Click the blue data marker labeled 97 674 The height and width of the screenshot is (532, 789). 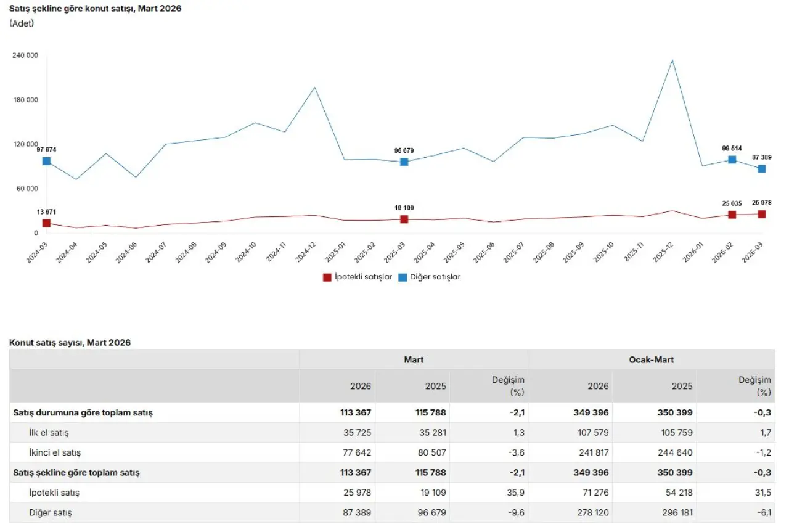click(46, 161)
